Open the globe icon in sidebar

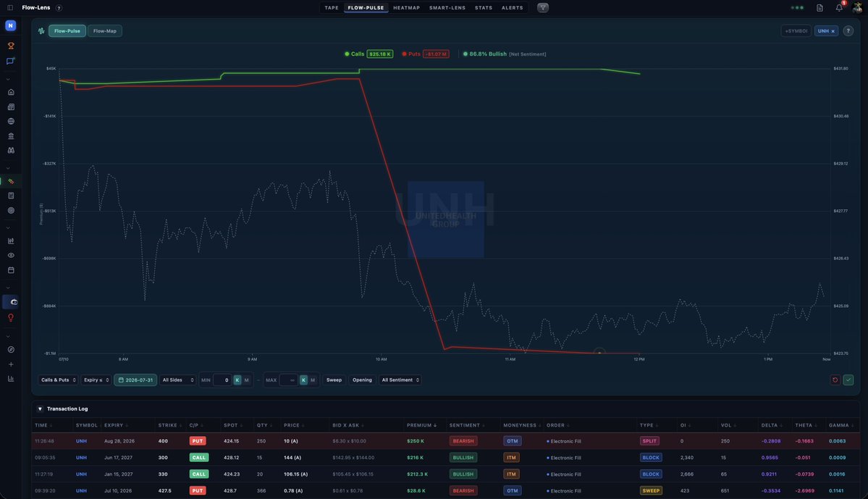(x=11, y=121)
